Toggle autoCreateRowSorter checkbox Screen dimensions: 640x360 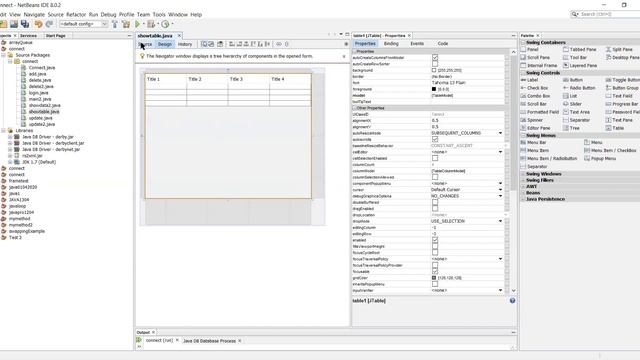pyautogui.click(x=435, y=64)
